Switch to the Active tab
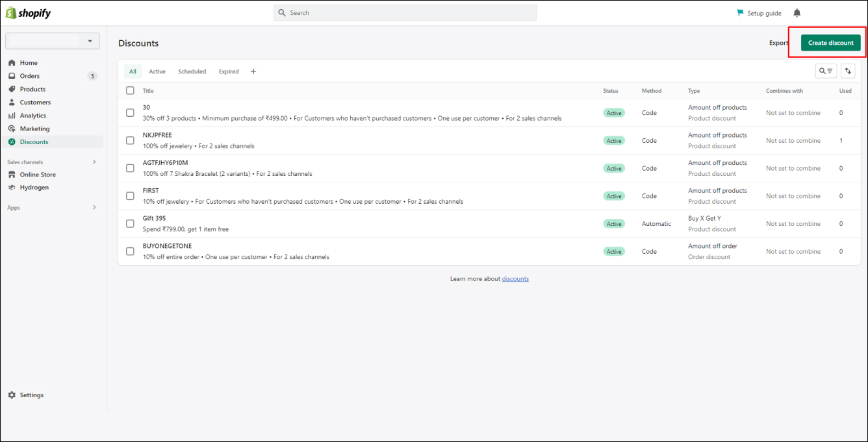 [157, 71]
